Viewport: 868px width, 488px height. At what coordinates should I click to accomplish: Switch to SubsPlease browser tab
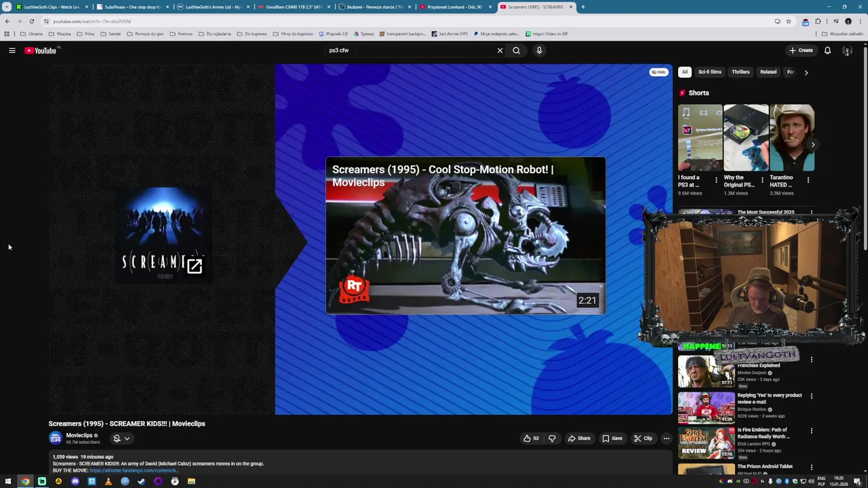pos(132,7)
